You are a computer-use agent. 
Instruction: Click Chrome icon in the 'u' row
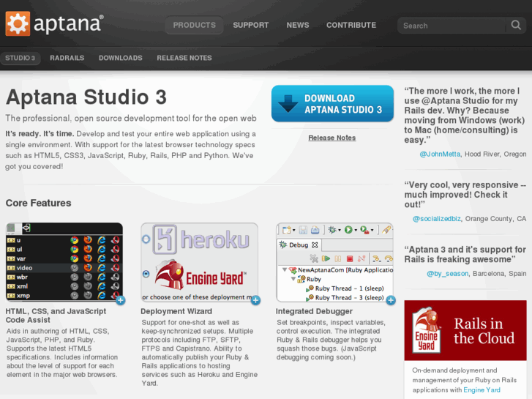75,240
